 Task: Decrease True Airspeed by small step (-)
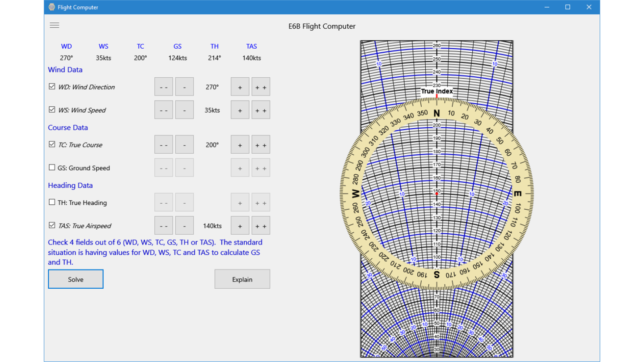point(184,226)
